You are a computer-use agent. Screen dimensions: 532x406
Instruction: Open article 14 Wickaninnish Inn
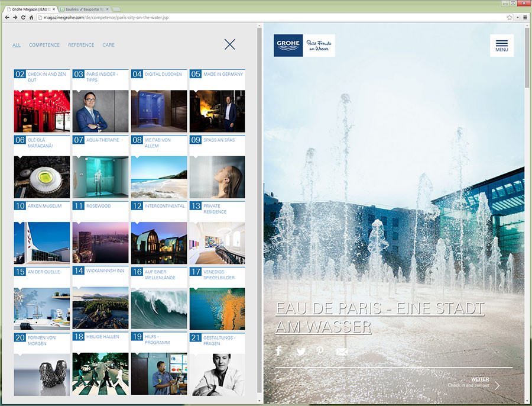(100, 298)
